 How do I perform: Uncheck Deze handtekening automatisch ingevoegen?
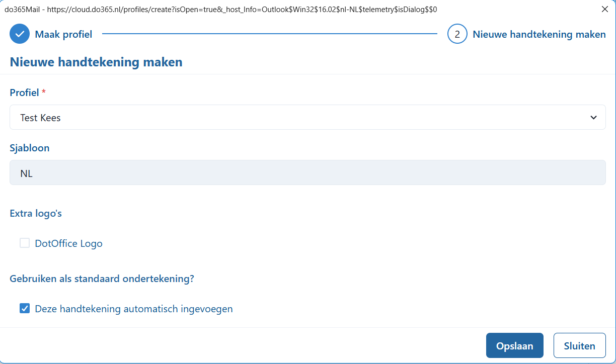coord(25,308)
